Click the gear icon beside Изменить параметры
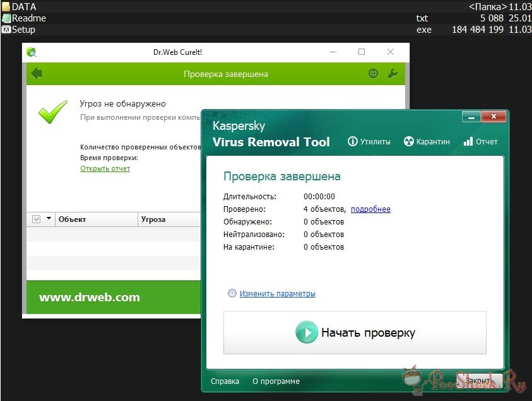Screen dimensions: 532x401 (232, 293)
